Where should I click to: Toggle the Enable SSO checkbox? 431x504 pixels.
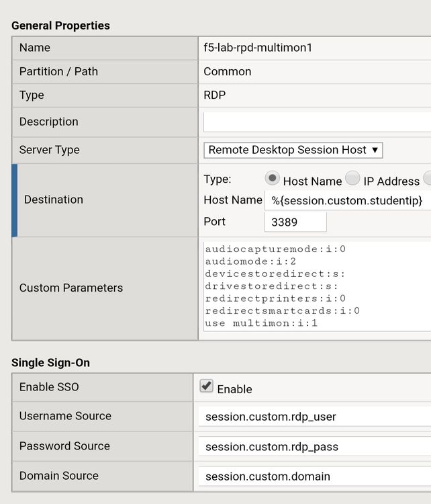(207, 386)
